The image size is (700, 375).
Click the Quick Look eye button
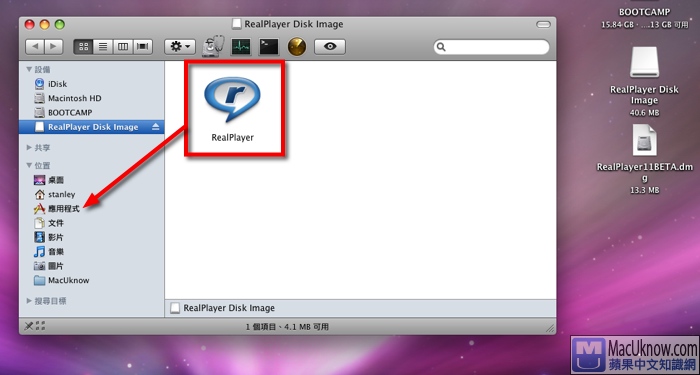tap(330, 46)
